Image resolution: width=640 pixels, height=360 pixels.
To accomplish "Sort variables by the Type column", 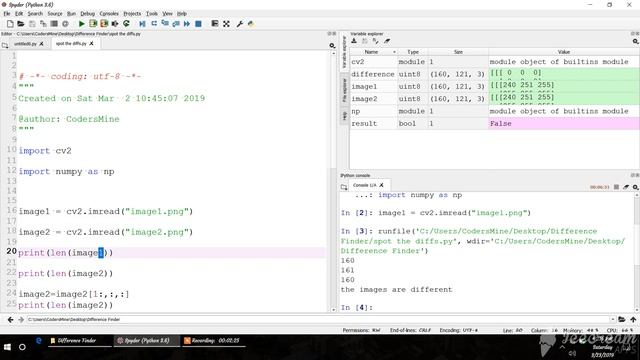I will coord(413,52).
